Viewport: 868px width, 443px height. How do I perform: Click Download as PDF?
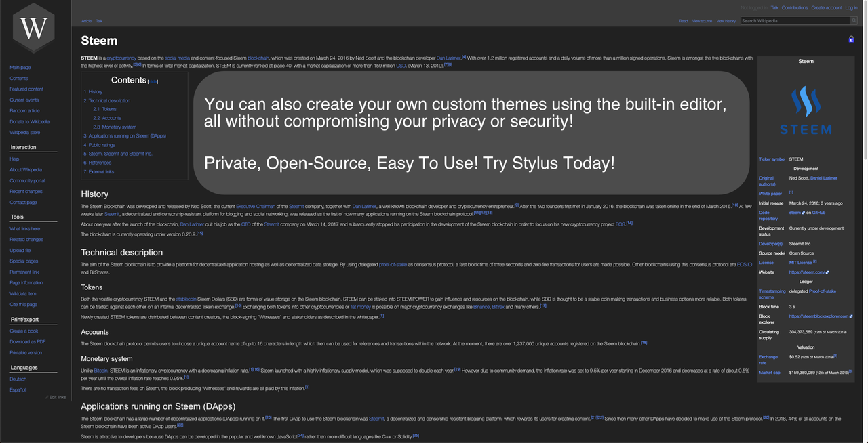[x=27, y=342]
